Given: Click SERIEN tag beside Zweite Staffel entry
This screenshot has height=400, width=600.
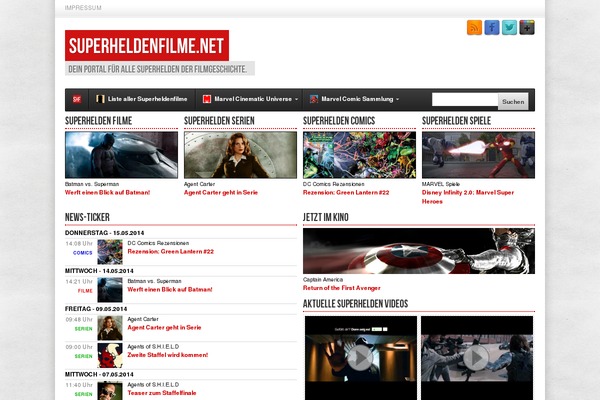Looking at the screenshot, I should (83, 356).
